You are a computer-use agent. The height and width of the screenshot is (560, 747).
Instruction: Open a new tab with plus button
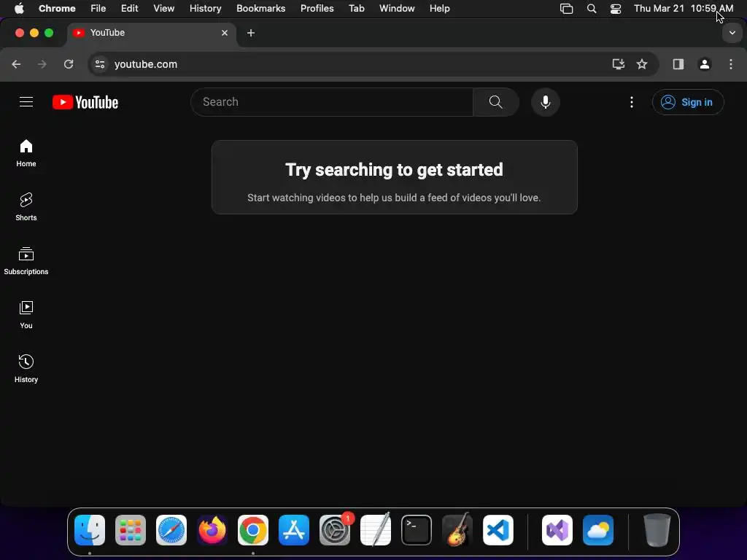[251, 33]
